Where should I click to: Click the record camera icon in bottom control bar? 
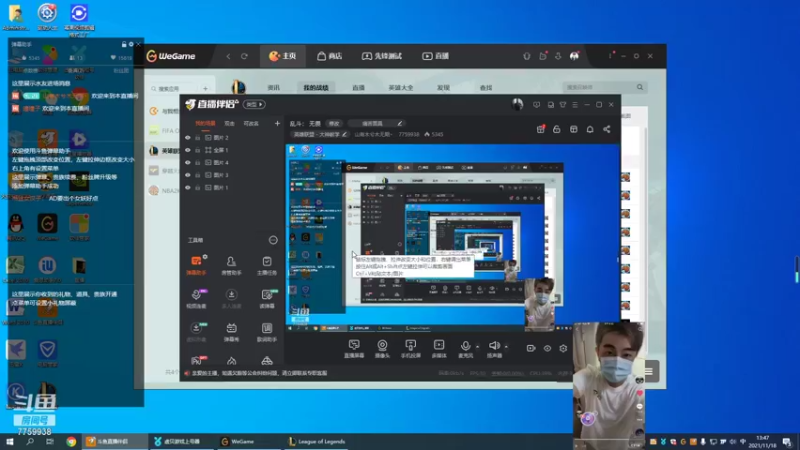[531, 348]
